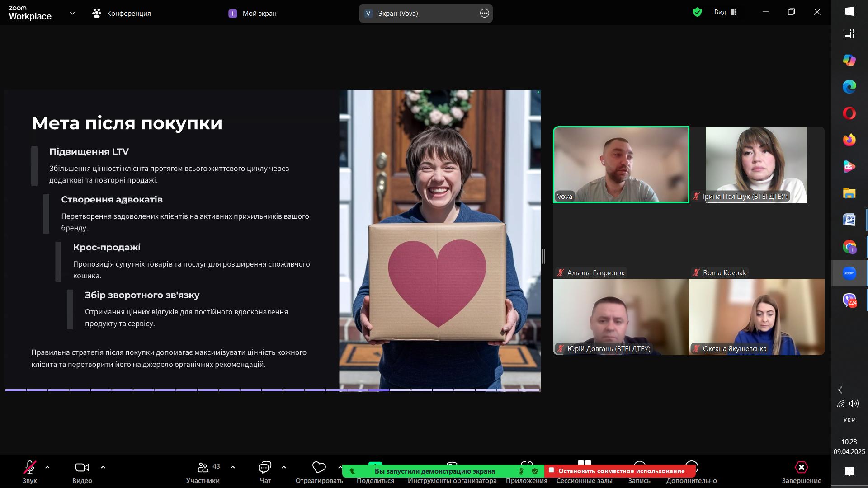Screen dimensions: 868x488
Task: Expand audio options arrow next to Звук
Action: [47, 467]
